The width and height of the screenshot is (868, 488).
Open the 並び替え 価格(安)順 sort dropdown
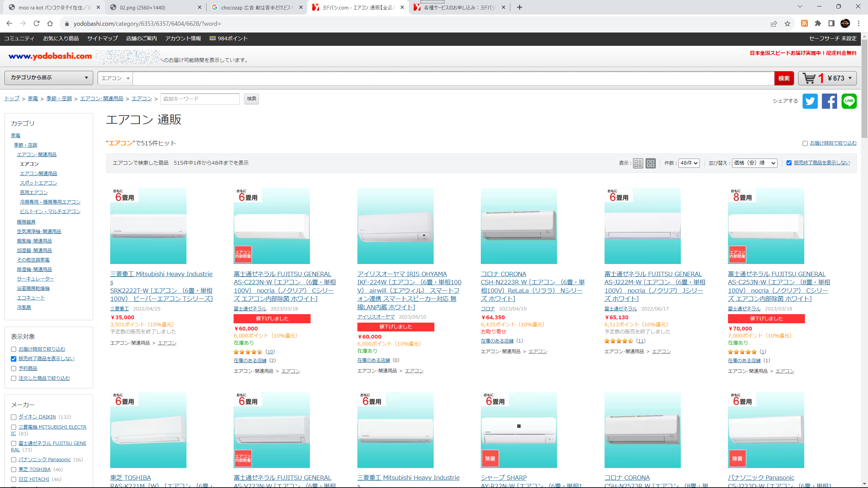[x=755, y=163]
